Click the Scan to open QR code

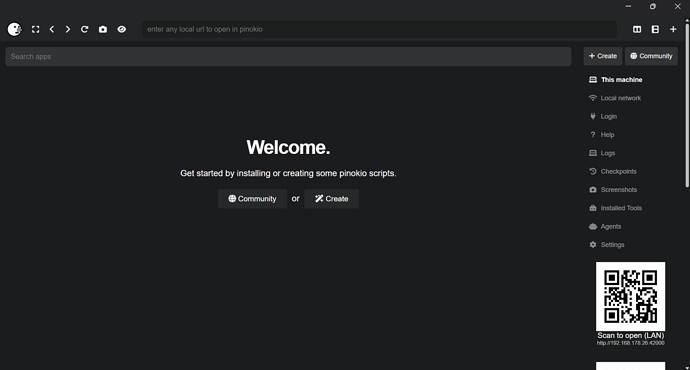pyautogui.click(x=631, y=297)
